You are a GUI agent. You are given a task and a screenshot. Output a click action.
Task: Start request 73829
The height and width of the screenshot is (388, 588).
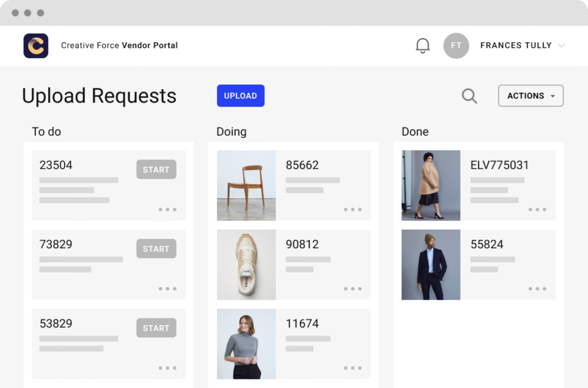(156, 249)
